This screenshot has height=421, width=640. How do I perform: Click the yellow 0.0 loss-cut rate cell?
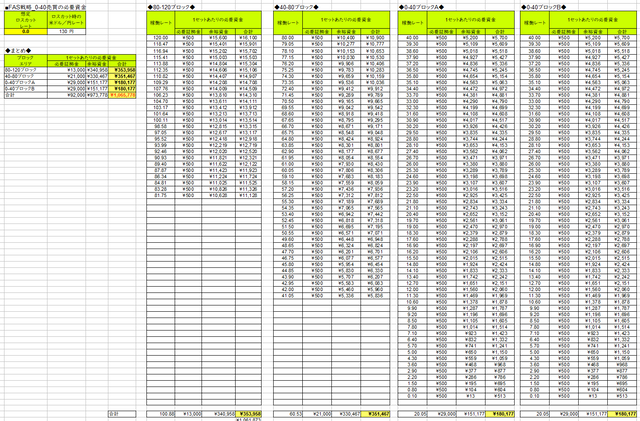[26, 31]
